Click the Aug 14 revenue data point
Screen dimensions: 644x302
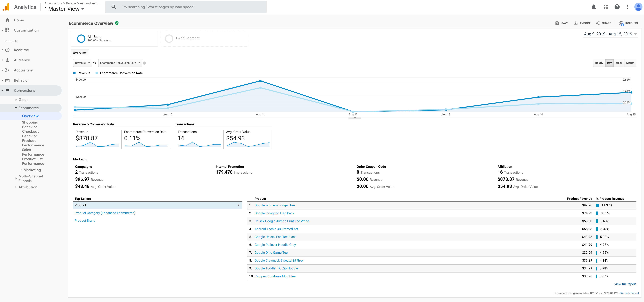[538, 97]
